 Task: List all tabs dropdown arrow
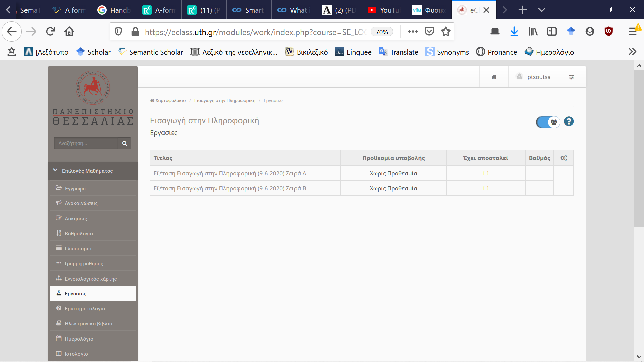tap(541, 10)
